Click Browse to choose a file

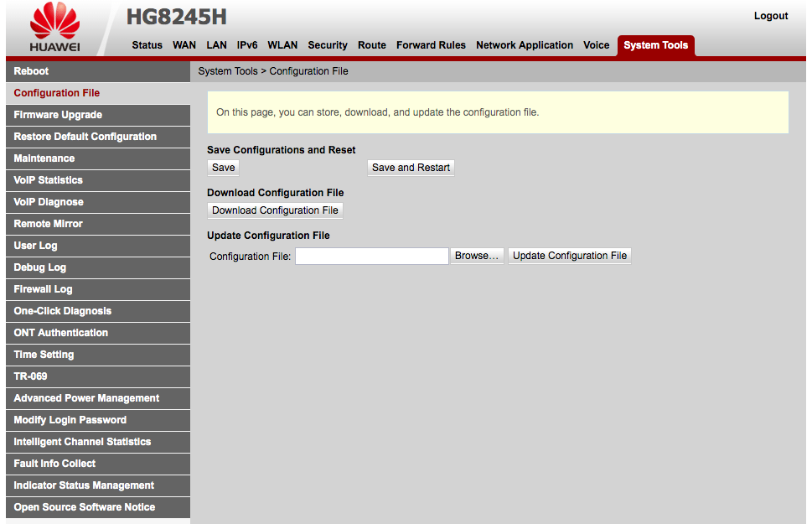[x=477, y=256]
